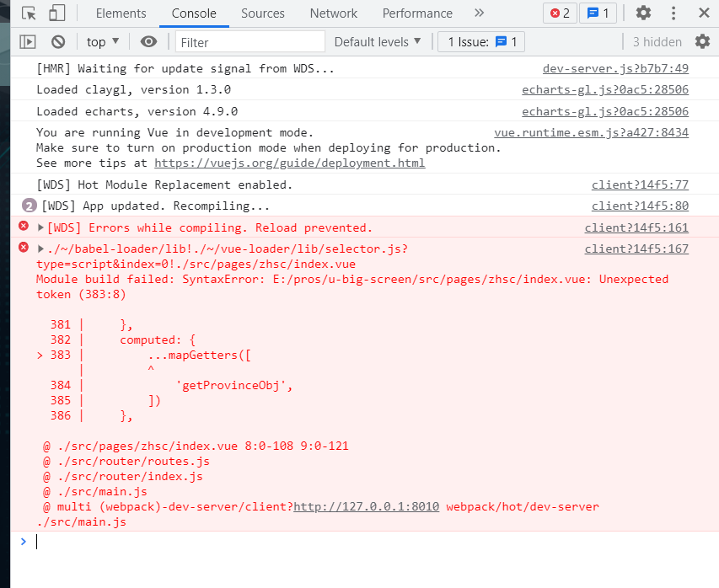Open the Vue deployment guide link
This screenshot has height=588, width=719.
coord(289,163)
